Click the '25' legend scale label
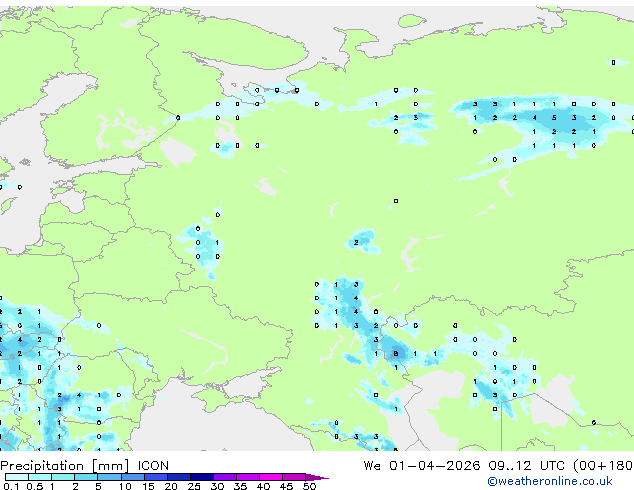This screenshot has width=634, height=490. 194,486
